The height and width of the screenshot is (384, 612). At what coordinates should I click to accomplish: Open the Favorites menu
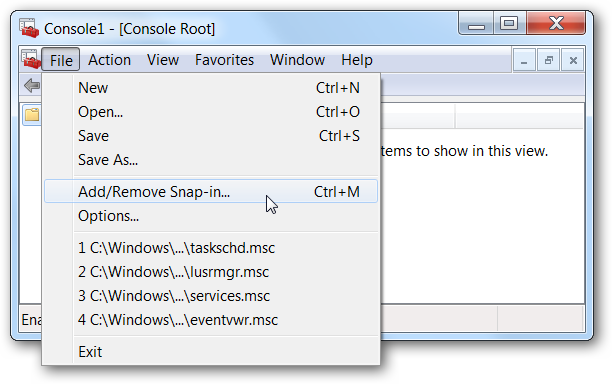click(x=224, y=60)
